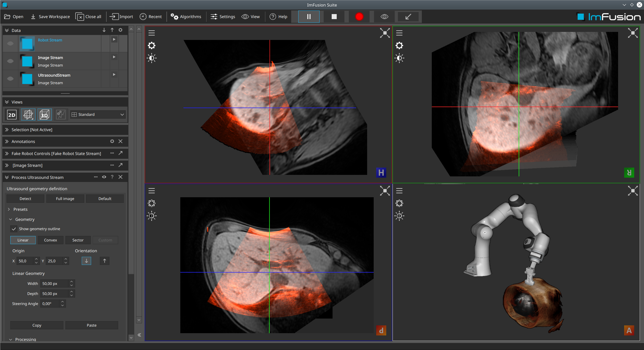The image size is (644, 350).
Task: Expand the Annotations panel
Action: coord(7,141)
